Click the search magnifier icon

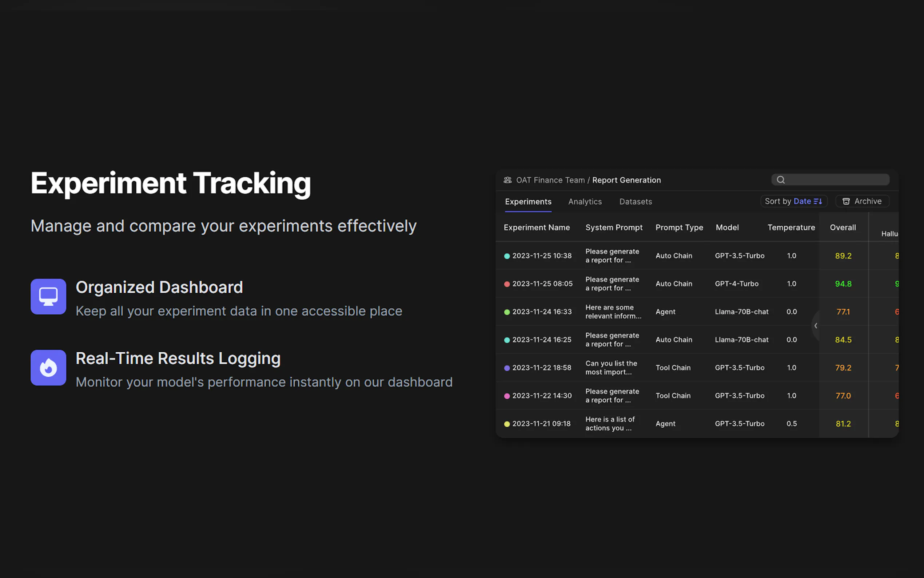(x=780, y=180)
